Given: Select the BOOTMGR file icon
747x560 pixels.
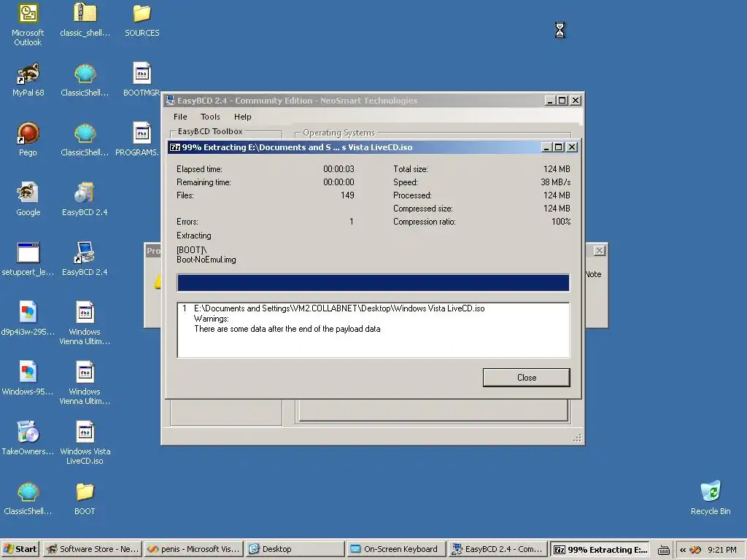Looking at the screenshot, I should tap(142, 80).
